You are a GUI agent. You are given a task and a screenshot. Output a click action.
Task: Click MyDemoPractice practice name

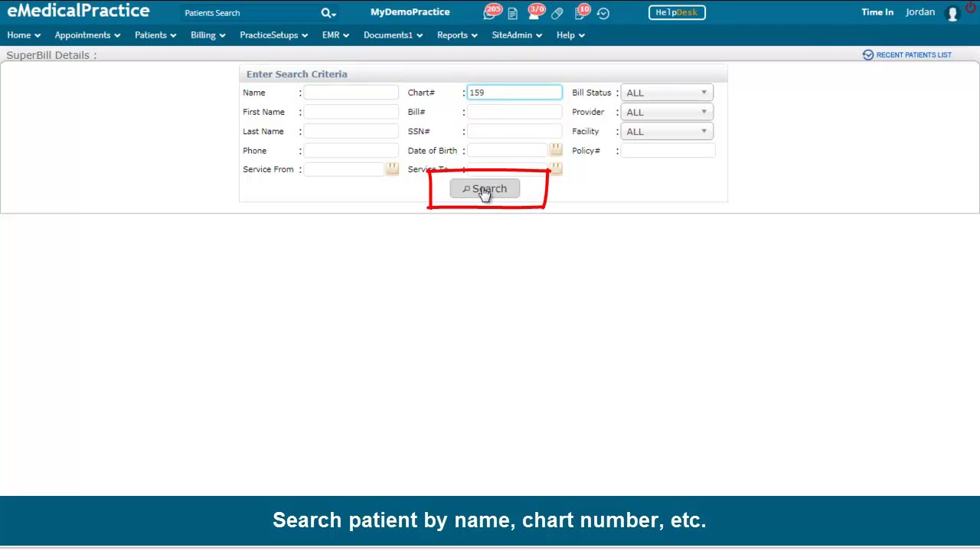(410, 12)
